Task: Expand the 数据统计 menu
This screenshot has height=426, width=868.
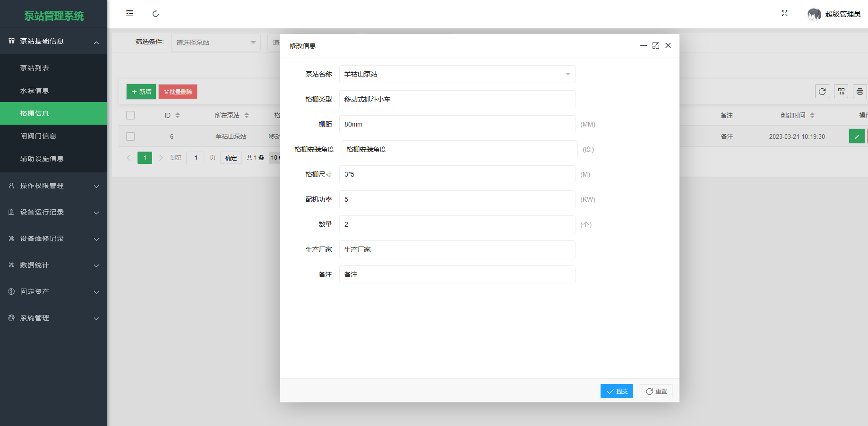Action: pyautogui.click(x=53, y=265)
